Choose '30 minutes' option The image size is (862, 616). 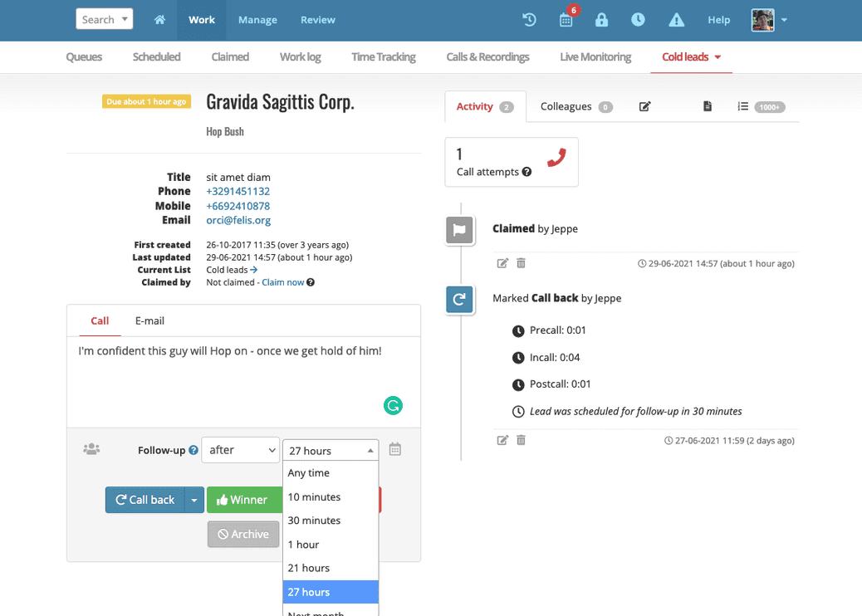click(331, 521)
